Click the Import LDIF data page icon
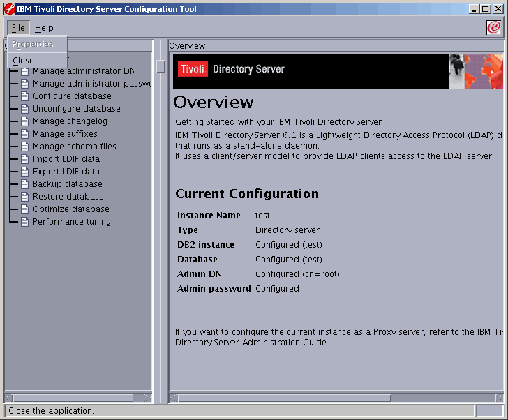This screenshot has width=508, height=420. click(x=25, y=159)
